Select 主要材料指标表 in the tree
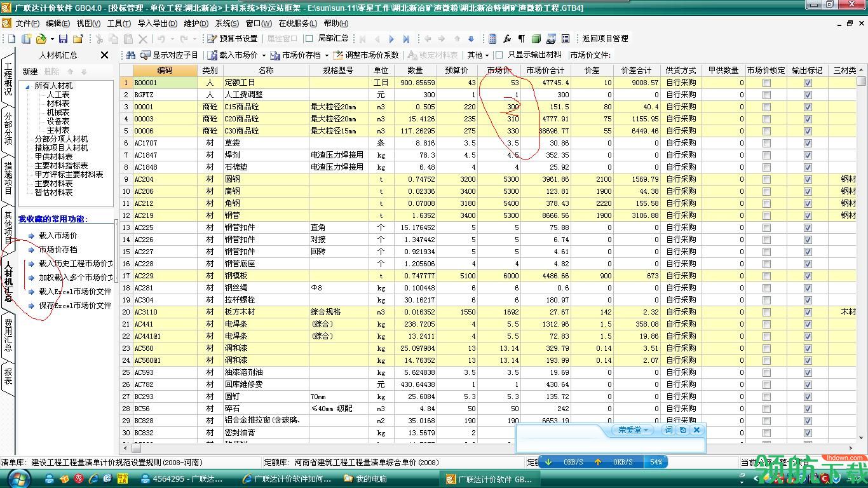The image size is (868, 488). pyautogui.click(x=61, y=165)
